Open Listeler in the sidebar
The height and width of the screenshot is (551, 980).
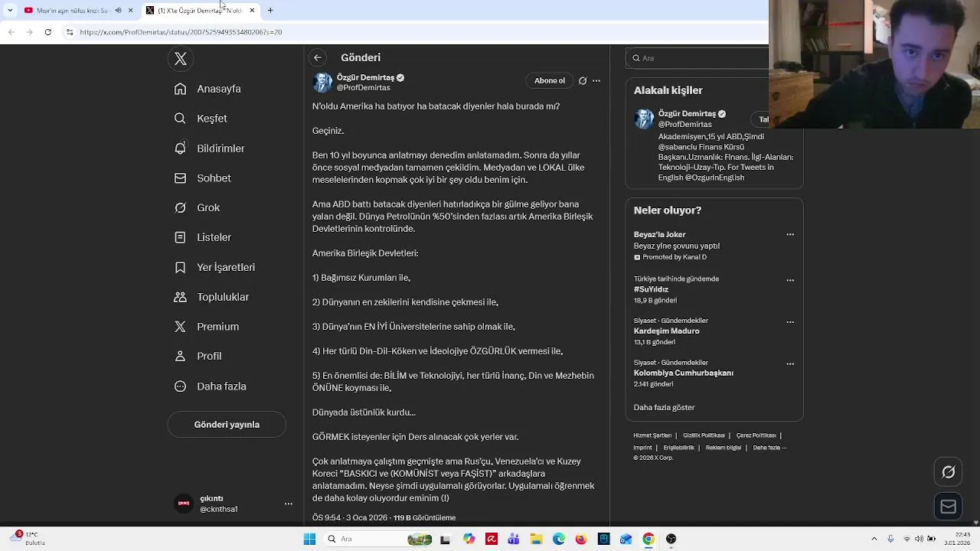tap(202, 237)
